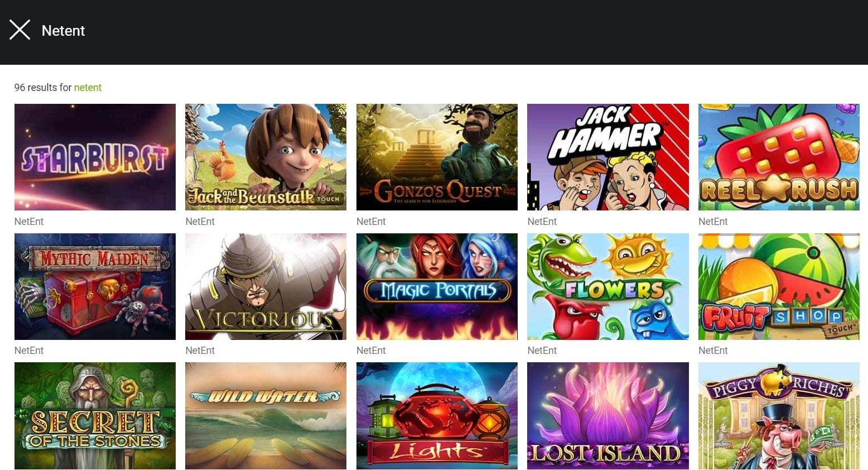Click NetEnt label under Starburst
The height and width of the screenshot is (470, 868).
pos(29,222)
